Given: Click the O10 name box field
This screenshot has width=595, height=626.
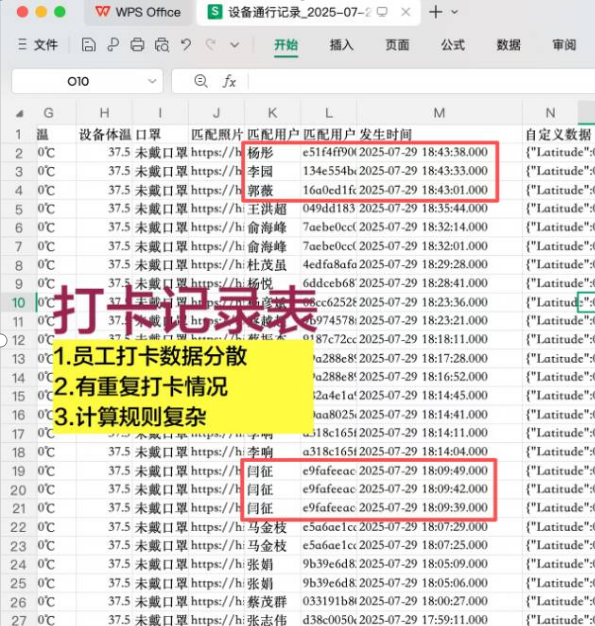Looking at the screenshot, I should [87, 81].
